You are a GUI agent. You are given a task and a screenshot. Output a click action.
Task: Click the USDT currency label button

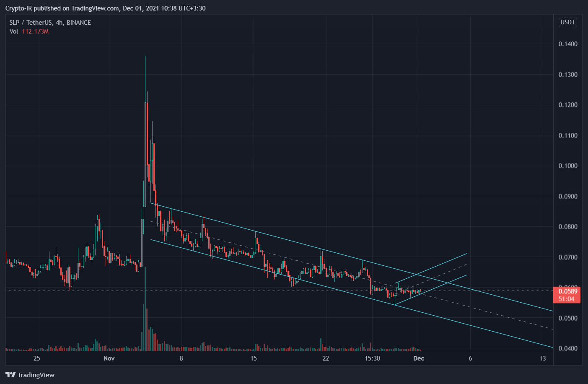coord(568,22)
